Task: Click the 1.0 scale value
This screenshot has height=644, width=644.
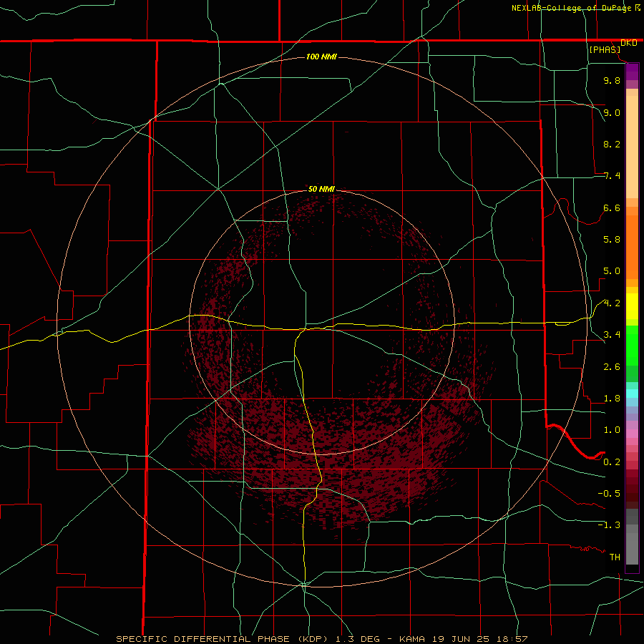Action: point(612,430)
